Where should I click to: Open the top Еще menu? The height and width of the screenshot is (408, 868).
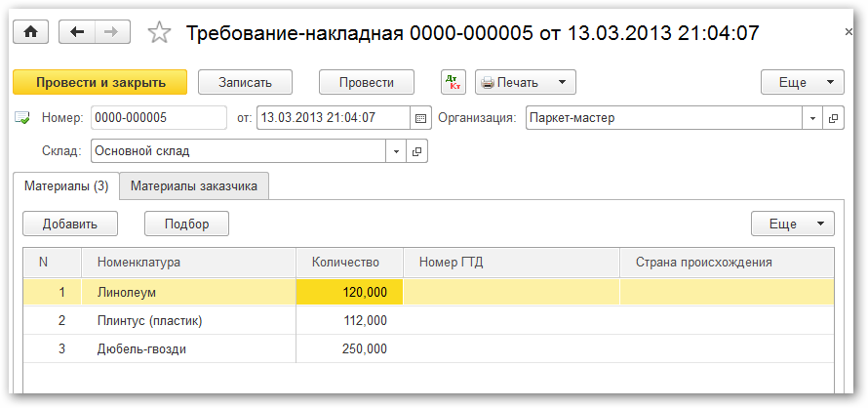click(803, 82)
